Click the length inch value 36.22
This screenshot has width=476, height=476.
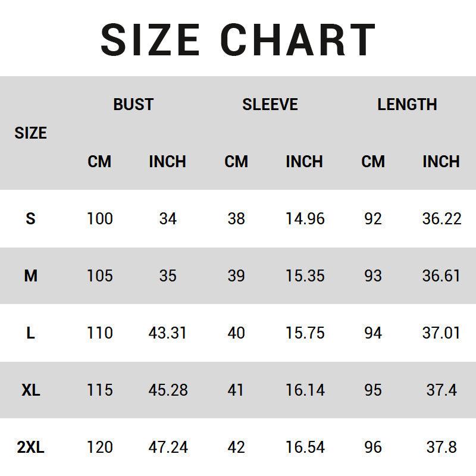[441, 219]
